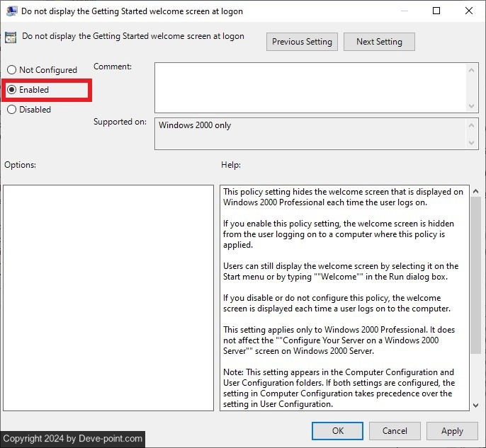Choose the Enabled radio option
The height and width of the screenshot is (448, 486).
pyautogui.click(x=11, y=90)
